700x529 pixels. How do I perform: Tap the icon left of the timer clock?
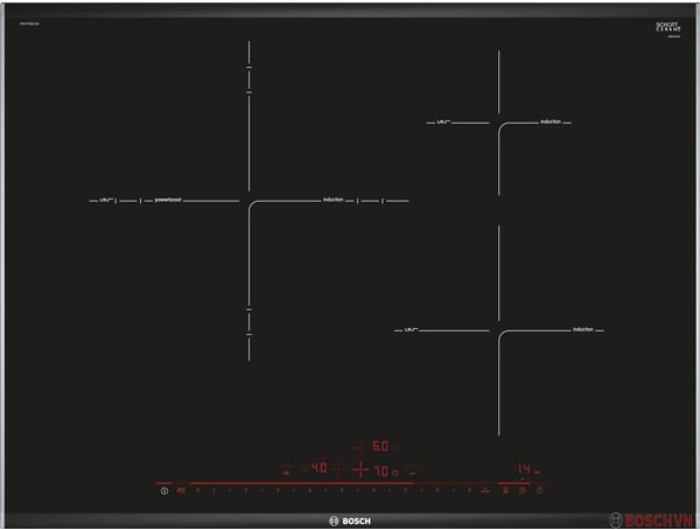click(x=522, y=490)
